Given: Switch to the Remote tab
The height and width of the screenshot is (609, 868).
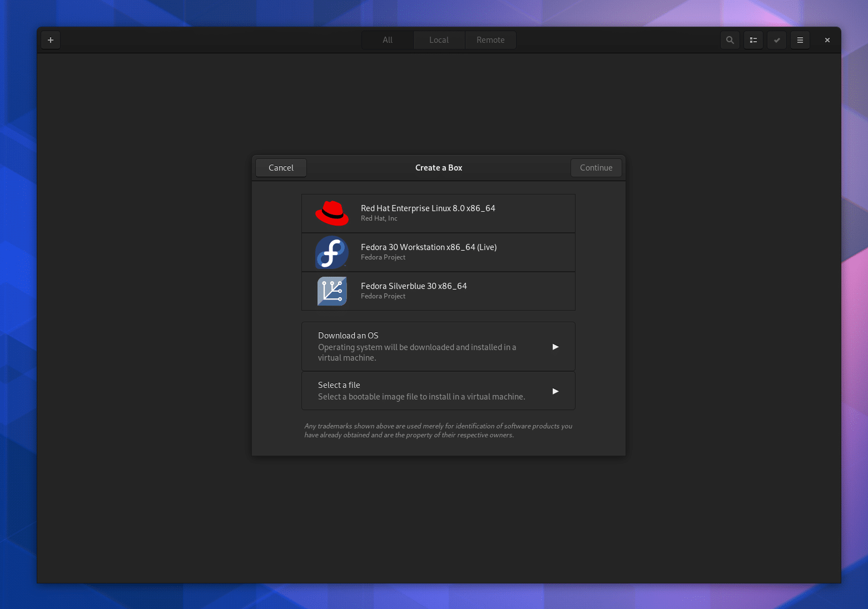Looking at the screenshot, I should [490, 39].
